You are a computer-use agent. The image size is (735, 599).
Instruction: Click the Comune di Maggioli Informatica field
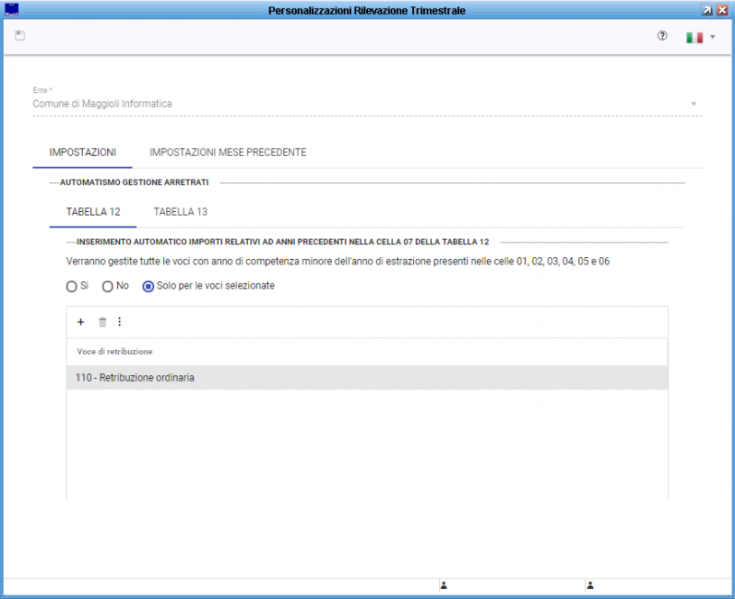click(x=367, y=104)
